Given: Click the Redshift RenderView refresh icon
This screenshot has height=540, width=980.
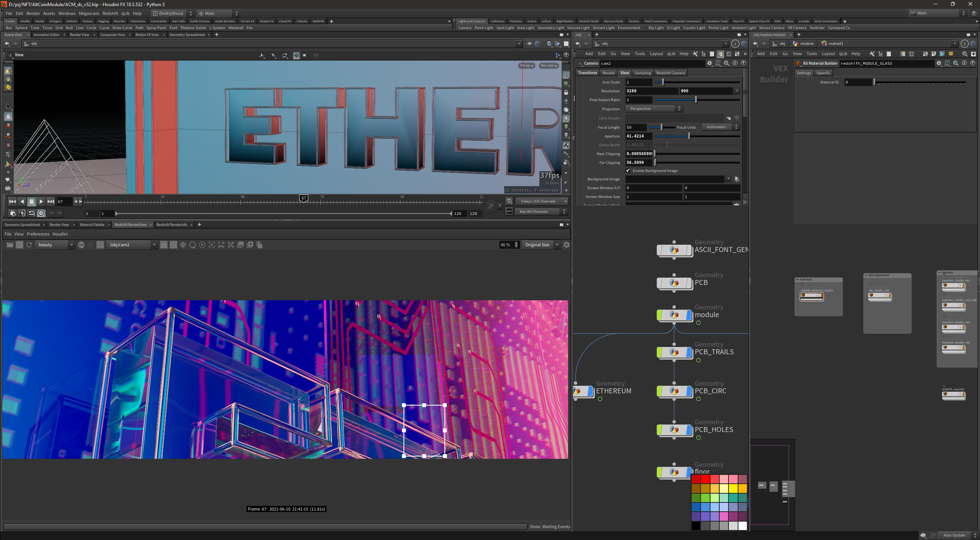Looking at the screenshot, I should (x=29, y=245).
